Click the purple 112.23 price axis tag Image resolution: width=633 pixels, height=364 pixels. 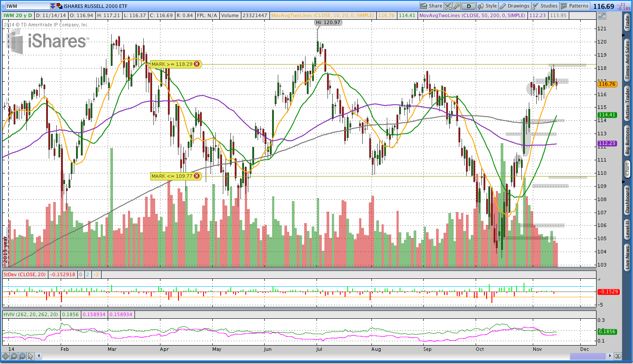[x=607, y=143]
